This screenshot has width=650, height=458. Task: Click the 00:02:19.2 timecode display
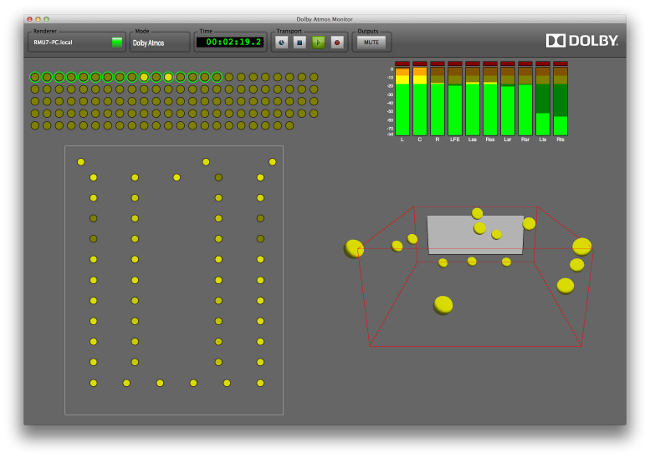click(230, 42)
